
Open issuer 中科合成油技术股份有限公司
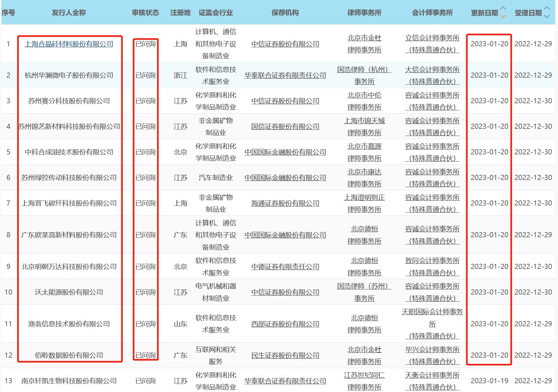(69, 152)
